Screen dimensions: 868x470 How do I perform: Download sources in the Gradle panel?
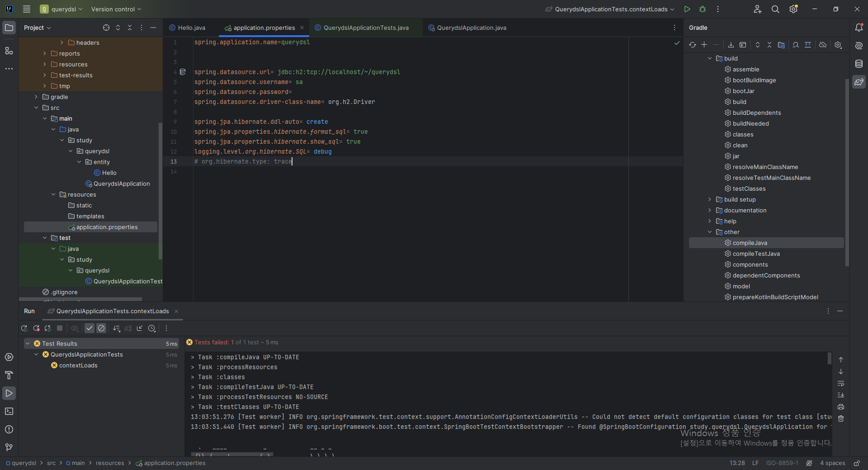[x=731, y=45]
